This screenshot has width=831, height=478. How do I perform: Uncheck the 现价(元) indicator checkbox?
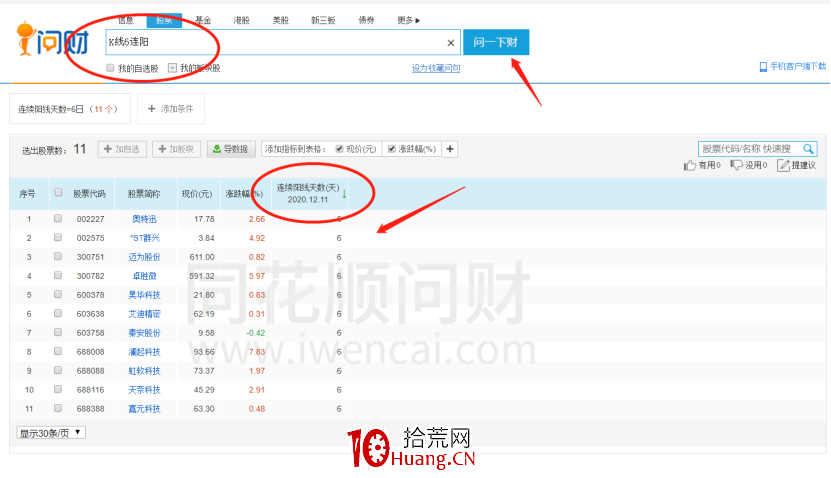coord(339,149)
